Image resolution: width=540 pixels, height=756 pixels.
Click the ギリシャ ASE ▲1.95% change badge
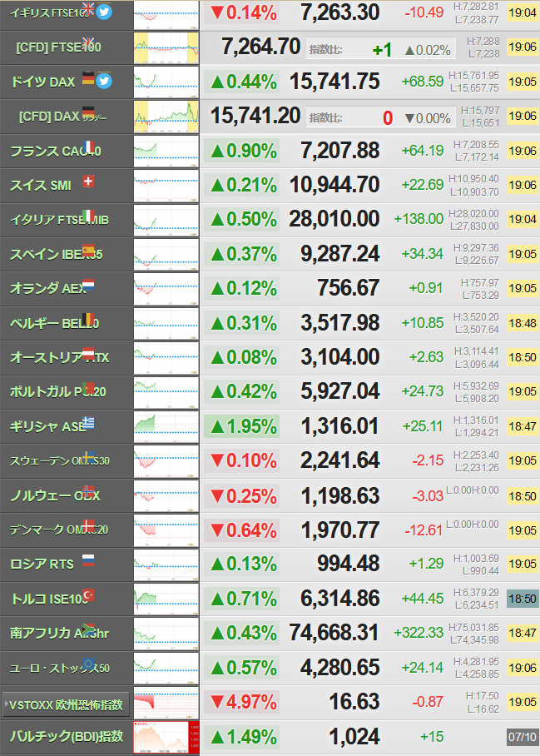point(242,426)
